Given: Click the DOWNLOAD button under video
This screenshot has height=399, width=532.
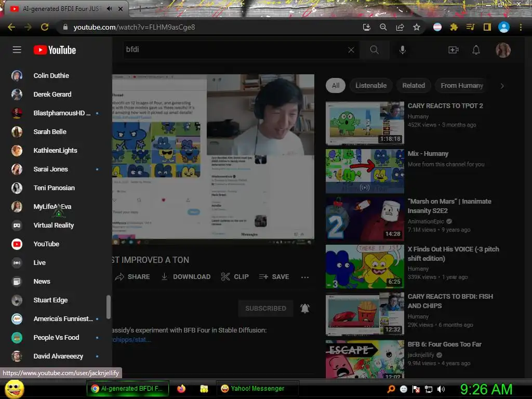Looking at the screenshot, I should click(x=185, y=277).
